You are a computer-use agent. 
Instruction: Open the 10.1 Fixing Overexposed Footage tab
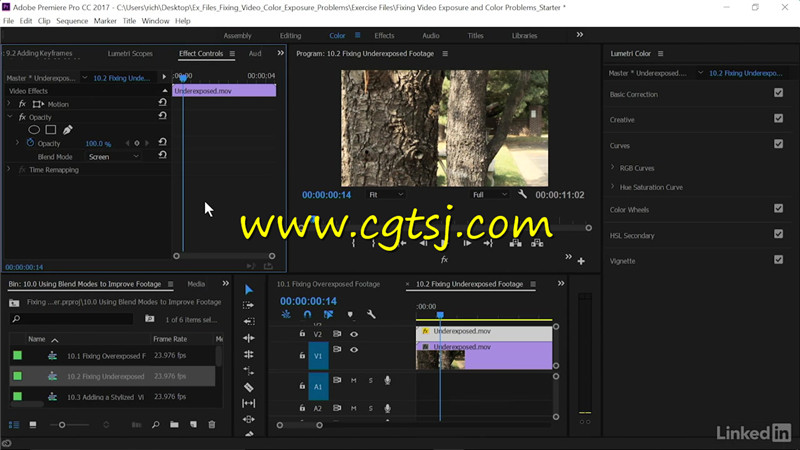click(x=328, y=284)
